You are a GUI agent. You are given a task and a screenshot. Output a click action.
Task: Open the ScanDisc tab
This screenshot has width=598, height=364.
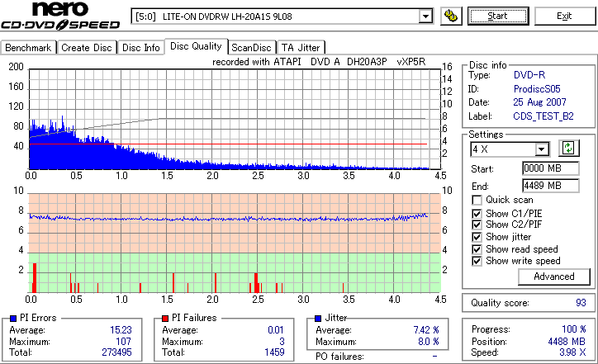coord(251,48)
